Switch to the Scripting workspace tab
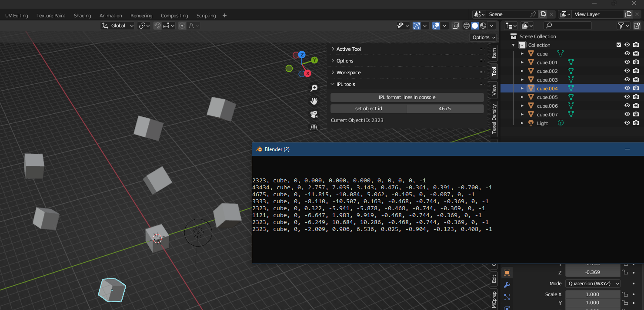The height and width of the screenshot is (310, 644). point(206,16)
